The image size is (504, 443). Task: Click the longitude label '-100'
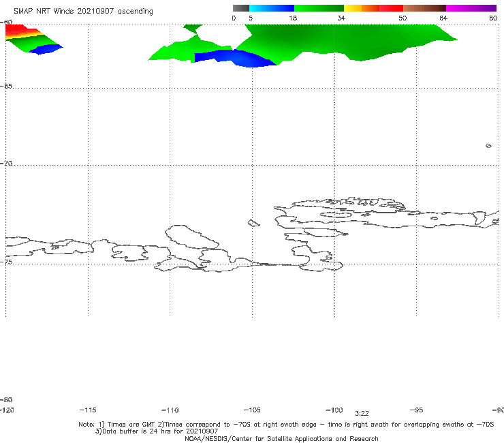pyautogui.click(x=334, y=410)
